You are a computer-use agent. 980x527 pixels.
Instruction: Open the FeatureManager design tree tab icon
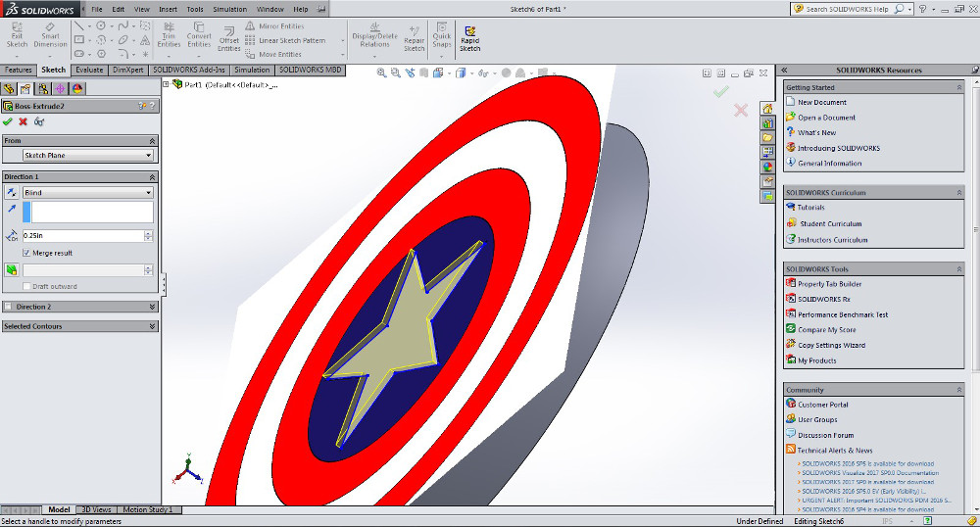9,89
